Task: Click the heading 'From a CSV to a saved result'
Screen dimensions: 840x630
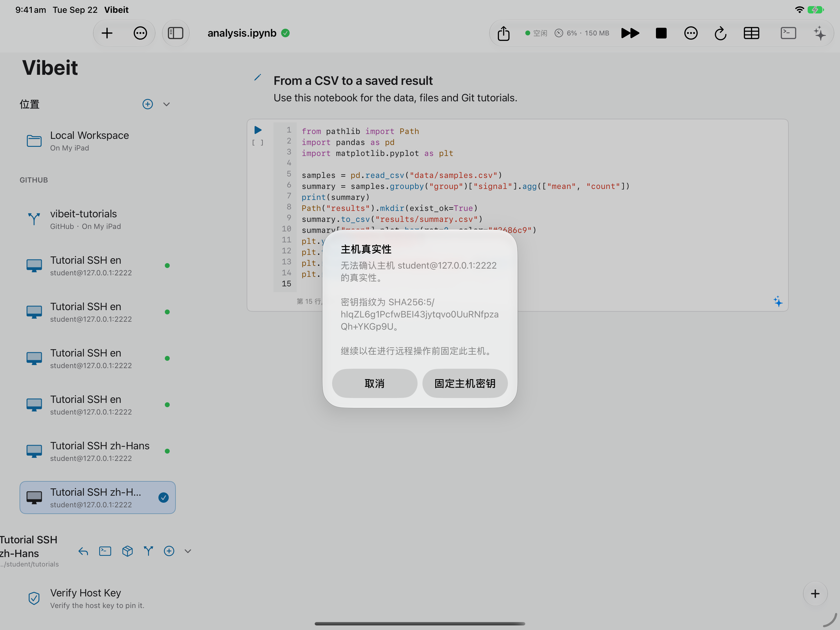Action: click(353, 81)
